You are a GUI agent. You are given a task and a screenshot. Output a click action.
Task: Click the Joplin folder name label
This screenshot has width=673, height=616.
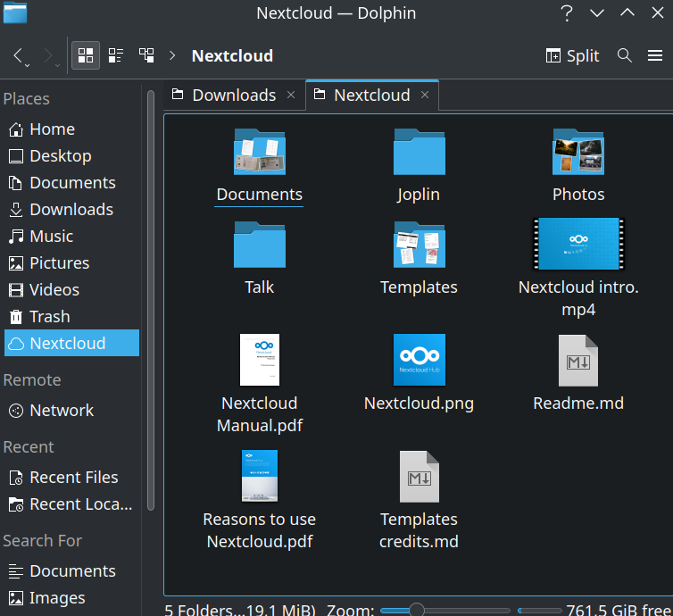[x=419, y=195]
